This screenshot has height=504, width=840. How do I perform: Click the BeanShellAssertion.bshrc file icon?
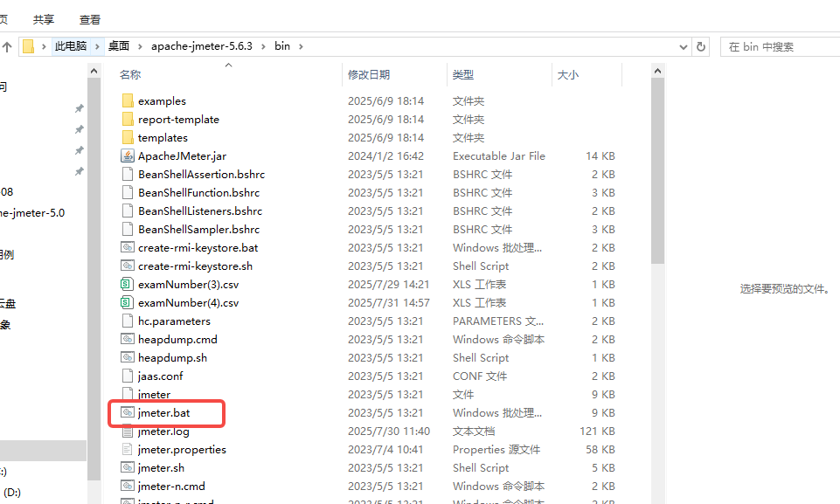click(128, 174)
